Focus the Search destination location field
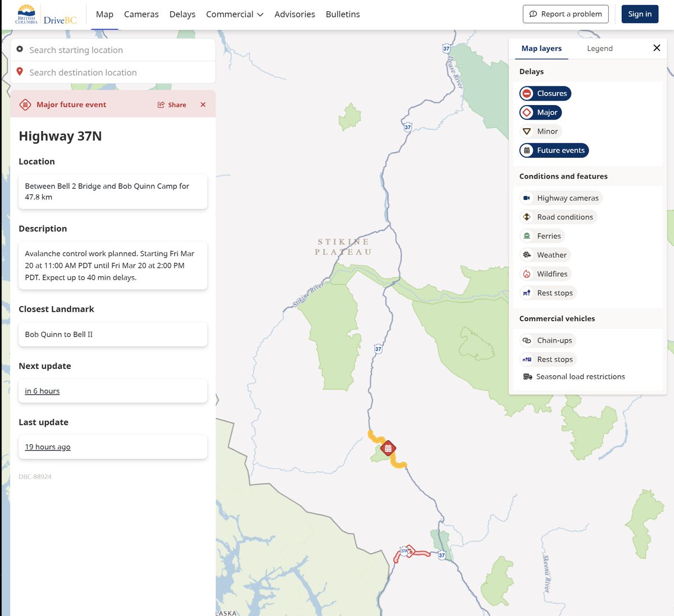The image size is (674, 616). click(113, 72)
